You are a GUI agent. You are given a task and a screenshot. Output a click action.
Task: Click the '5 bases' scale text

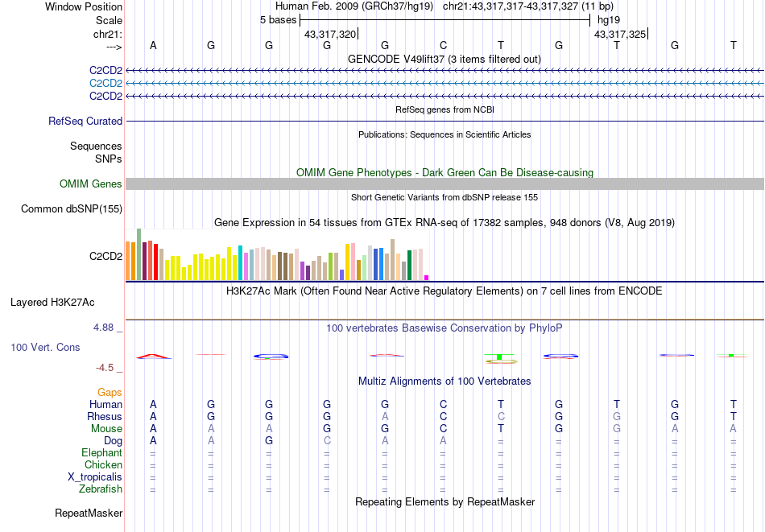(278, 20)
